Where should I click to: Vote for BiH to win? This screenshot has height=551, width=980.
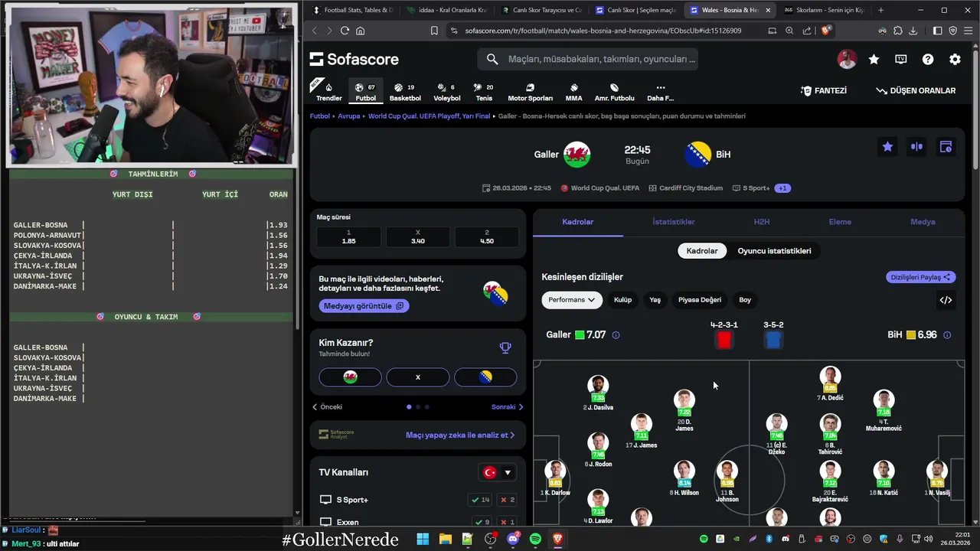(485, 377)
